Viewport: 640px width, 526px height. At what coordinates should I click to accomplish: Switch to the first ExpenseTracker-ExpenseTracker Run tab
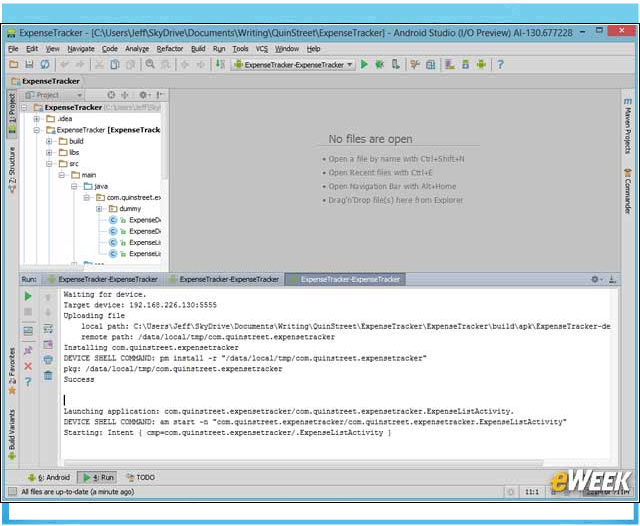click(x=103, y=280)
